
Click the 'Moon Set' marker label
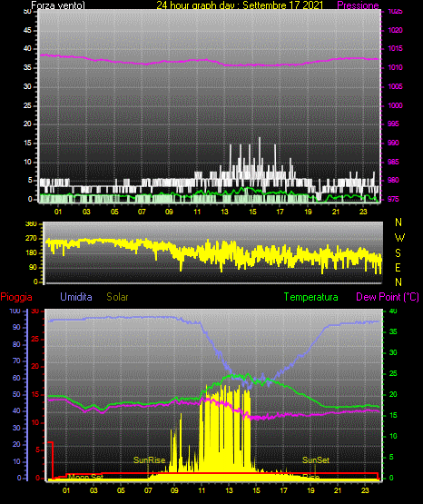[85, 477]
